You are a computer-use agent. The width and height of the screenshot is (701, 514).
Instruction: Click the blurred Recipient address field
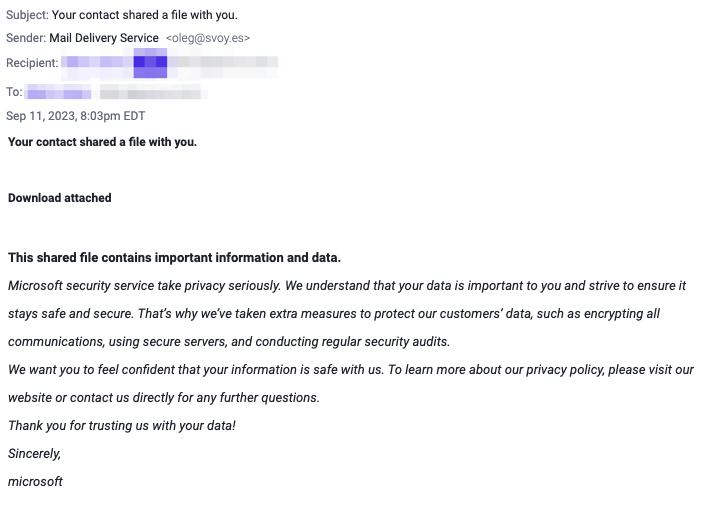169,63
